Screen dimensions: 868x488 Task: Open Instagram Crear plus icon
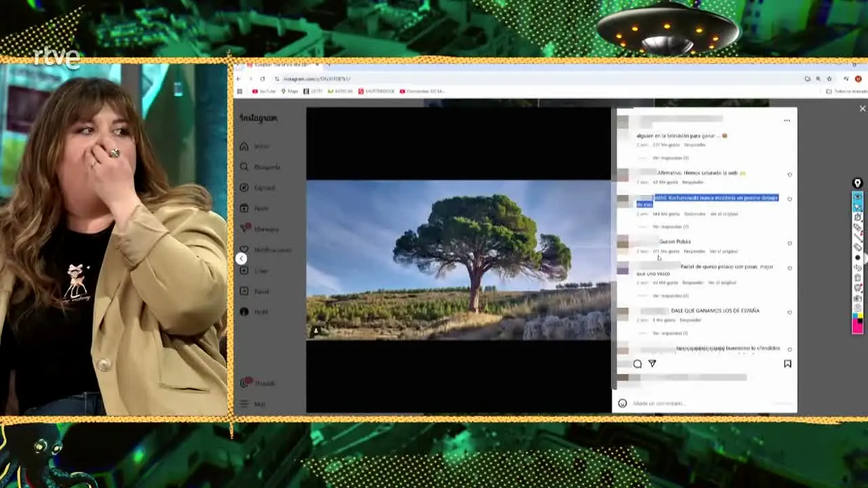click(x=244, y=270)
